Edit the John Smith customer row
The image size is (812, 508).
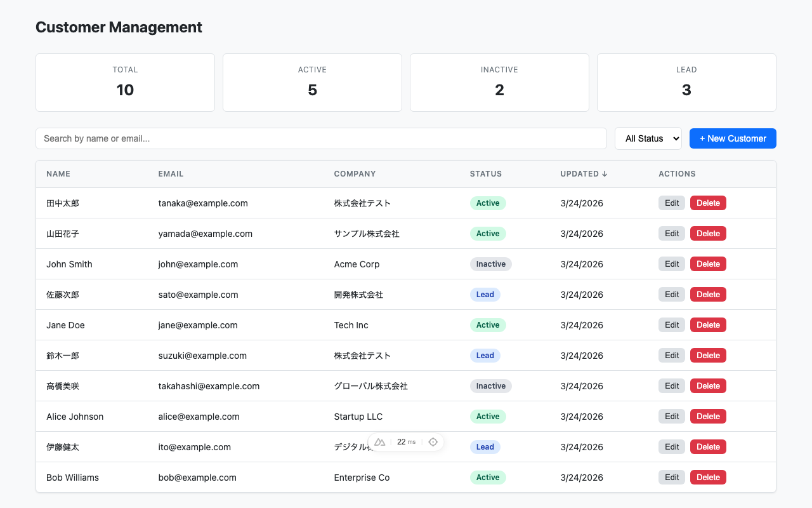[672, 264]
